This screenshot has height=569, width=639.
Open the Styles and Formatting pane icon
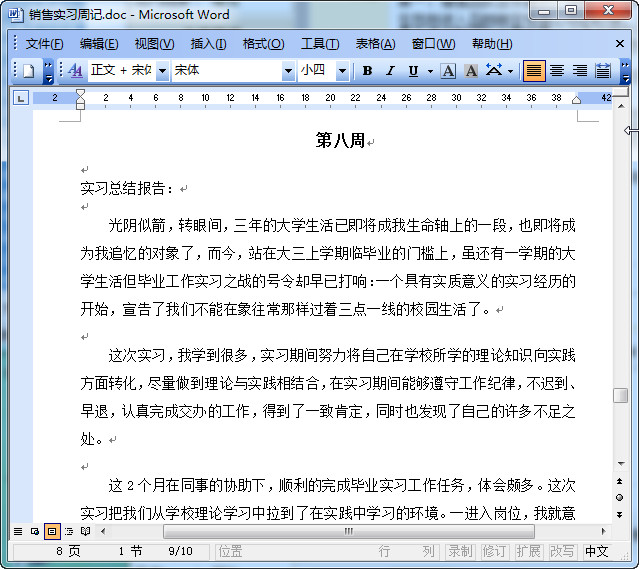[x=75, y=71]
